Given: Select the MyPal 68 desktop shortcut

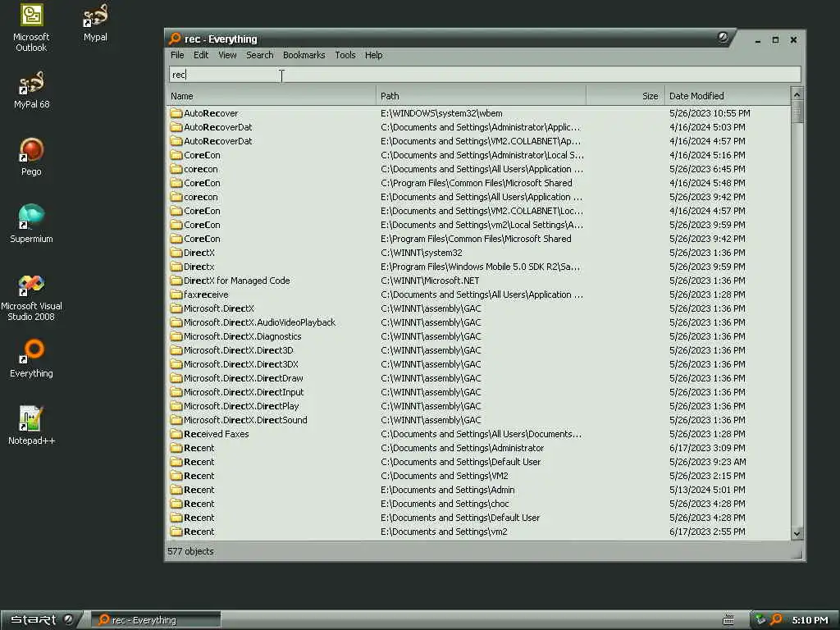Looking at the screenshot, I should coord(31,90).
